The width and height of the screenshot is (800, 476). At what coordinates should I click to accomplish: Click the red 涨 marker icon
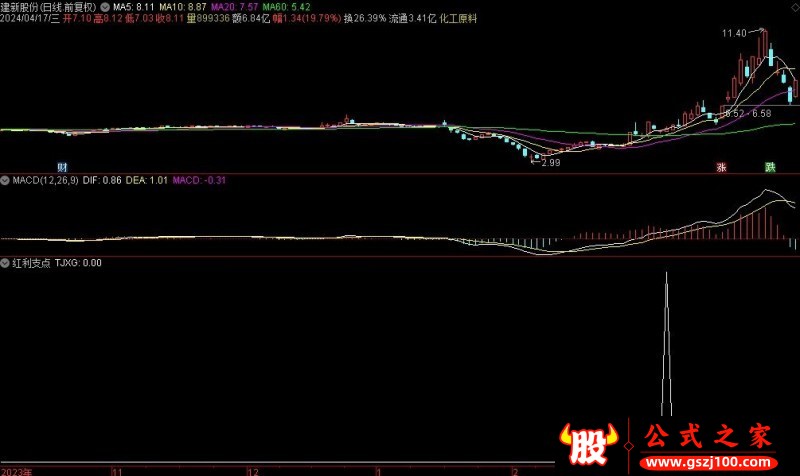pos(721,167)
